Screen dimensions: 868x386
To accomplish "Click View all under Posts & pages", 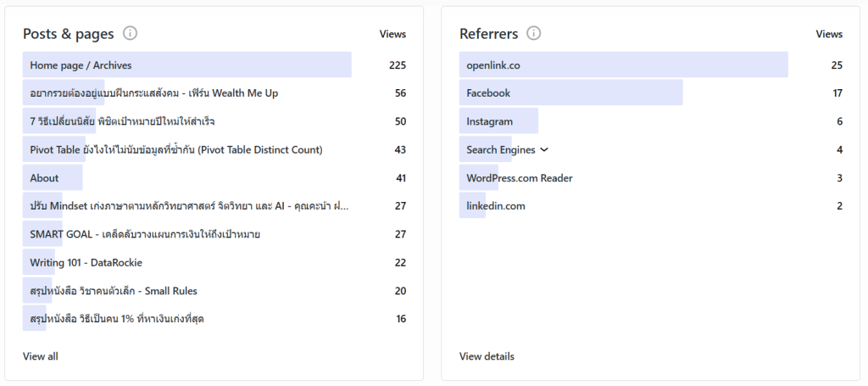I will coord(41,356).
